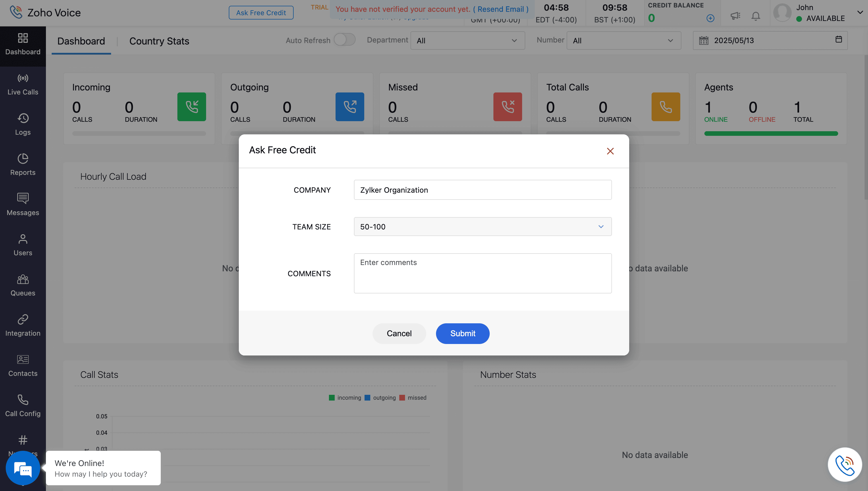868x491 pixels.
Task: Select the Dashboard tab
Action: tap(81, 41)
